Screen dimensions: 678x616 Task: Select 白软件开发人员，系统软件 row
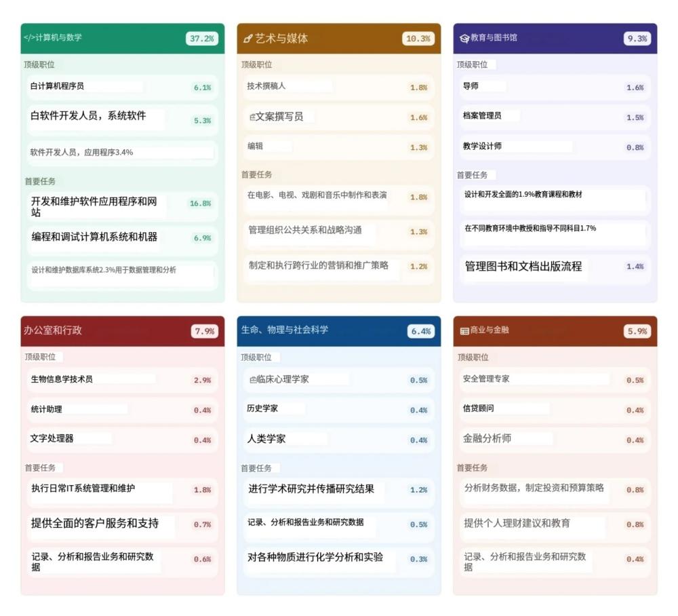[x=122, y=120]
